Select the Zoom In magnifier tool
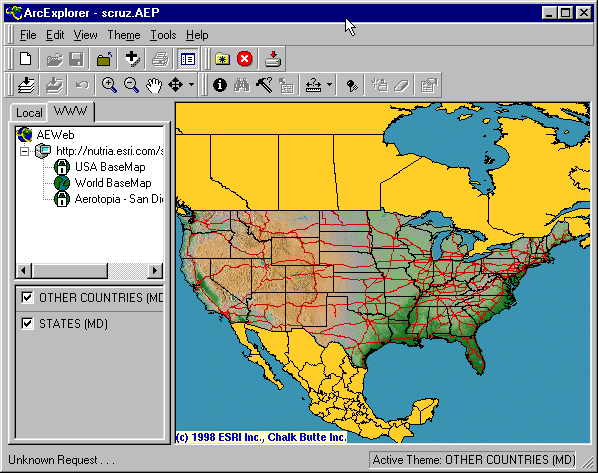Viewport: 598px width, 473px height. click(109, 85)
